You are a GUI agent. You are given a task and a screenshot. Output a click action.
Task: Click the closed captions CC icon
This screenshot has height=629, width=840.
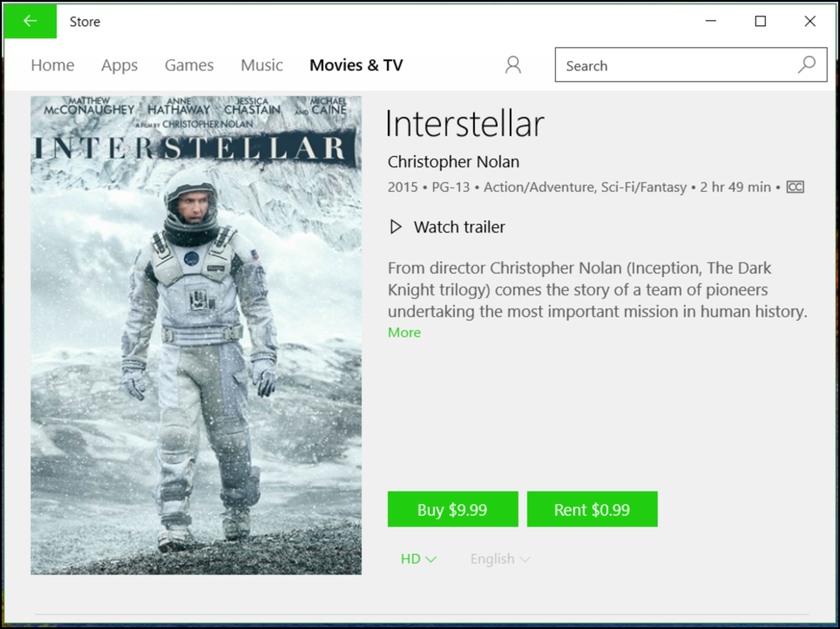794,186
